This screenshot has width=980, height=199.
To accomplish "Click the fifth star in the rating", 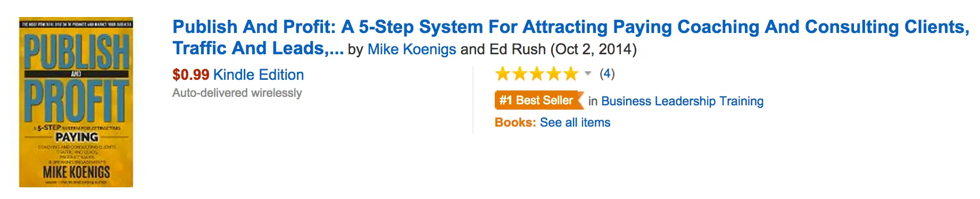I will point(571,73).
